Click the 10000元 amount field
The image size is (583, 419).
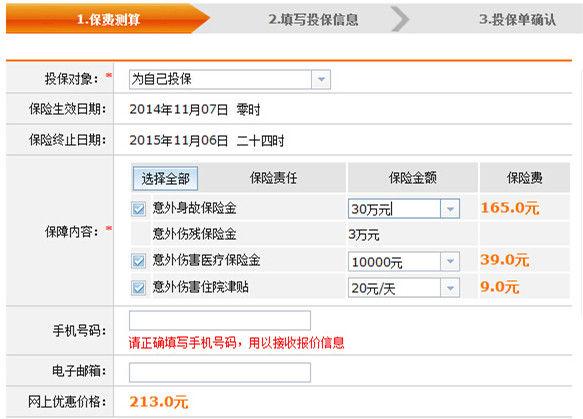(404, 261)
